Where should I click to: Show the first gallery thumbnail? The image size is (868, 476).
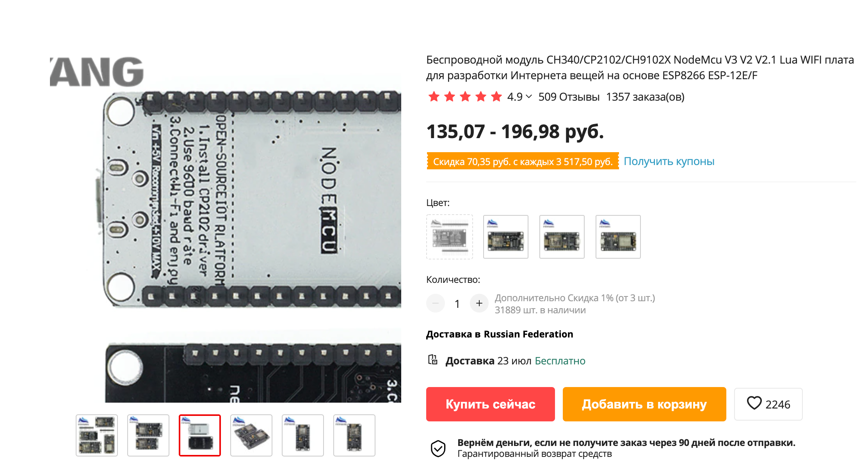(97, 435)
